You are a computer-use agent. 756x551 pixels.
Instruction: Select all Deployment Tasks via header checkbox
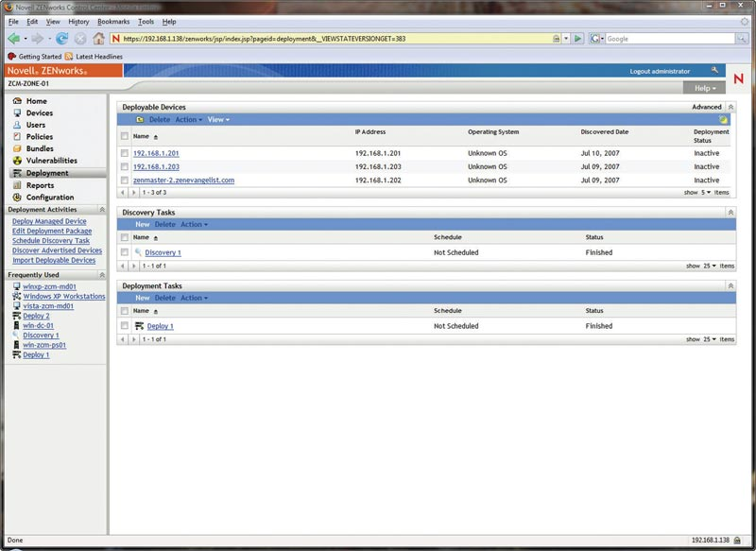pyautogui.click(x=125, y=311)
